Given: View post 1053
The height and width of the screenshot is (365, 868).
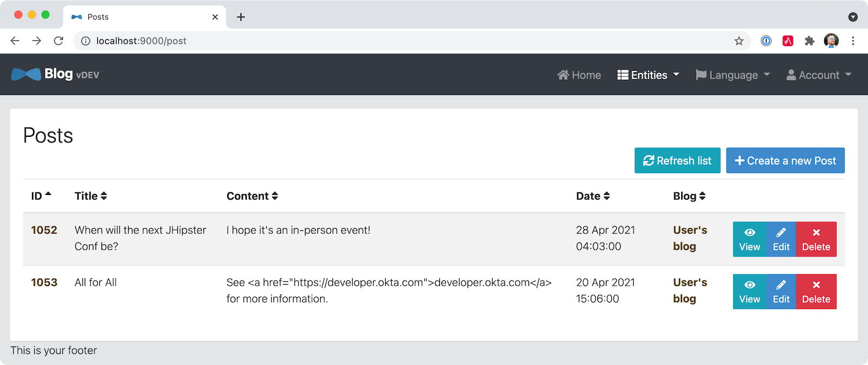Looking at the screenshot, I should point(749,292).
